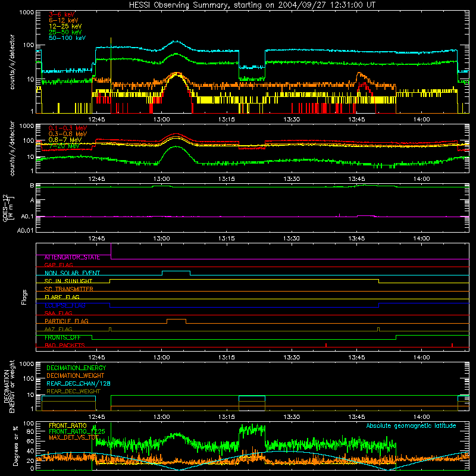Viewport: 476px width, 476px height.
Task: Click the SAA_FLAG label
Action: [58, 313]
